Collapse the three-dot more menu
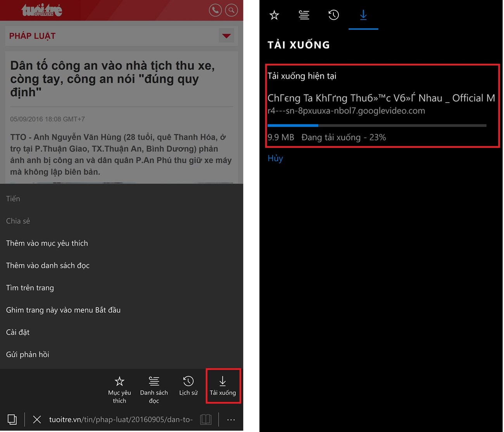This screenshot has width=504, height=432. [x=231, y=420]
